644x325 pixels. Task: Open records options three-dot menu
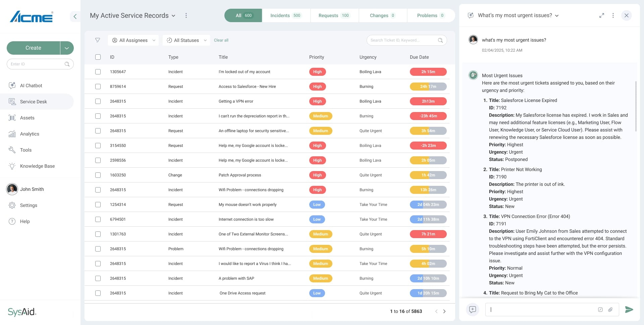(186, 15)
